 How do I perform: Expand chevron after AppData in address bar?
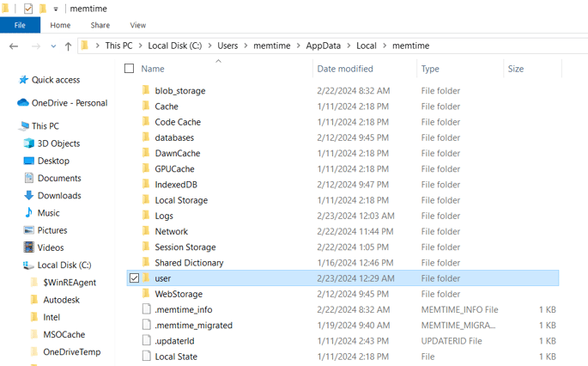pyautogui.click(x=349, y=46)
